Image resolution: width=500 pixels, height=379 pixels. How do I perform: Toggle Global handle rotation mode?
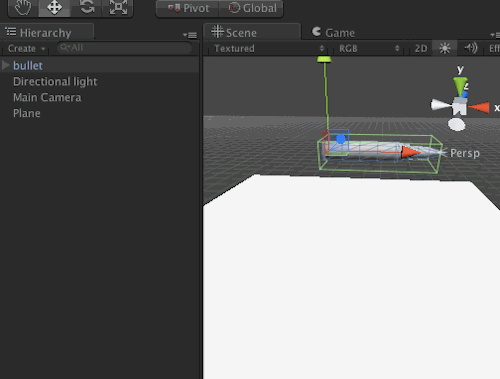tap(252, 8)
